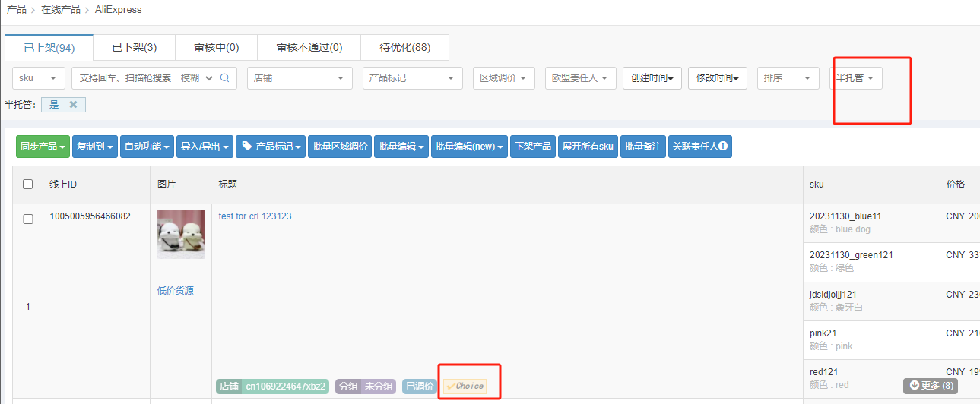The width and height of the screenshot is (980, 404).
Task: Expand the 店铺 store dropdown
Action: click(300, 78)
